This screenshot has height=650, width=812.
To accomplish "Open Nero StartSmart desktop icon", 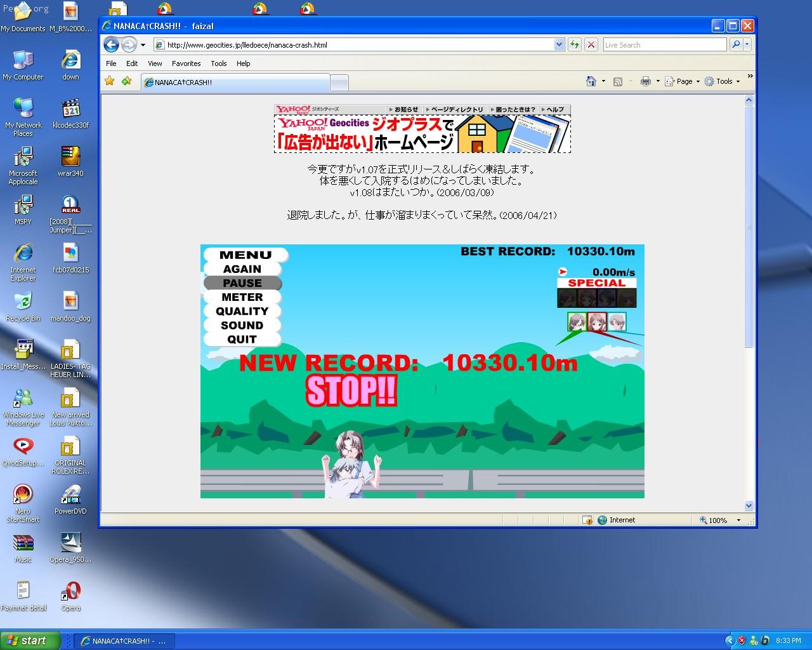I will click(23, 503).
